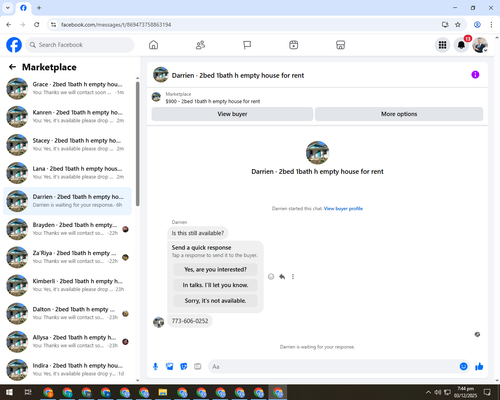
Task: View site information icon in address bar
Action: (53, 25)
